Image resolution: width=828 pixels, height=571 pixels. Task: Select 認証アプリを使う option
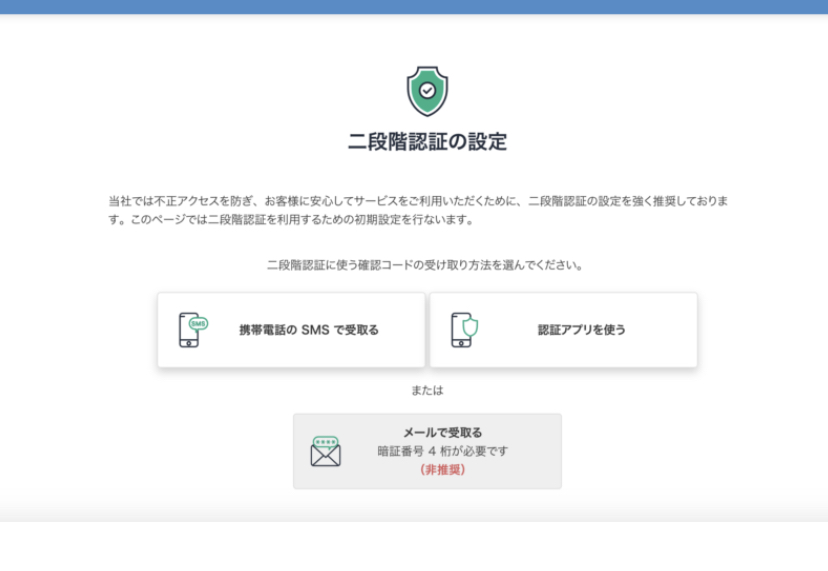tap(563, 330)
